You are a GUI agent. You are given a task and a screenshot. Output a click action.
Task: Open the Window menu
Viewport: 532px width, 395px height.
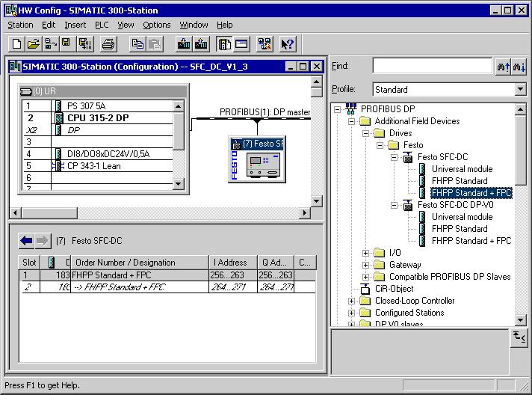point(194,25)
